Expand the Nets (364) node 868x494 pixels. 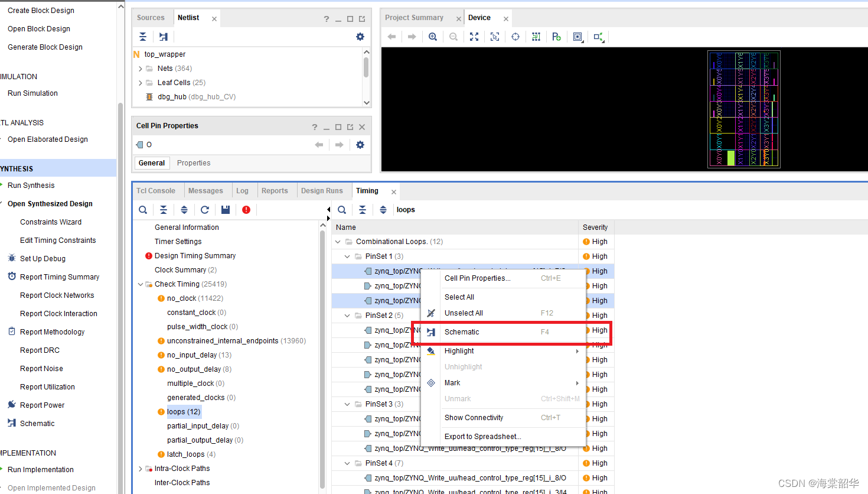tap(141, 69)
